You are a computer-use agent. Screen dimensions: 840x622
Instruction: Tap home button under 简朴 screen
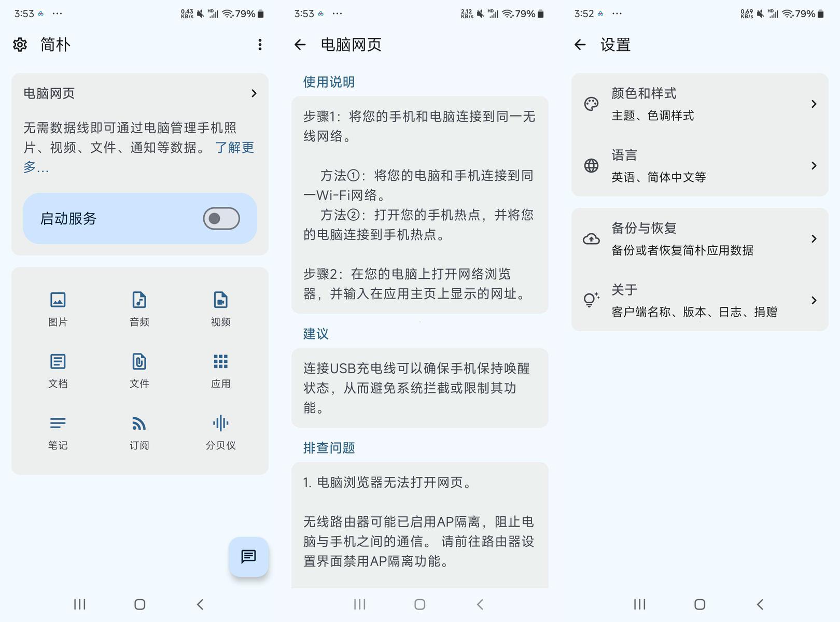(139, 604)
